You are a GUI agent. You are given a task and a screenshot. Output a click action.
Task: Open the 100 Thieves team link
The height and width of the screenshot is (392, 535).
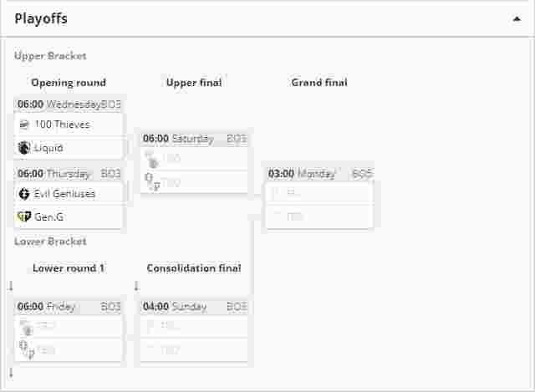coord(62,125)
